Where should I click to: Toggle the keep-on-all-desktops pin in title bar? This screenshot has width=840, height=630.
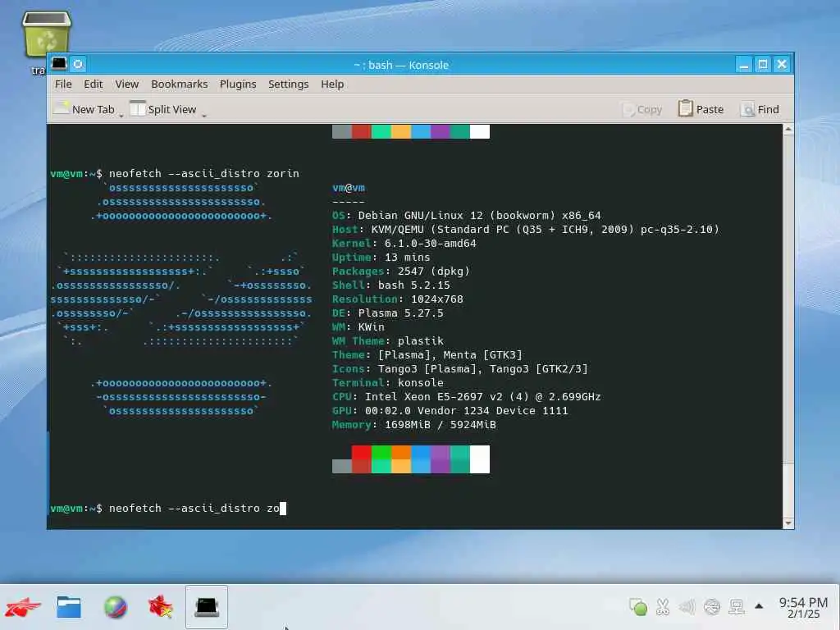[x=78, y=64]
